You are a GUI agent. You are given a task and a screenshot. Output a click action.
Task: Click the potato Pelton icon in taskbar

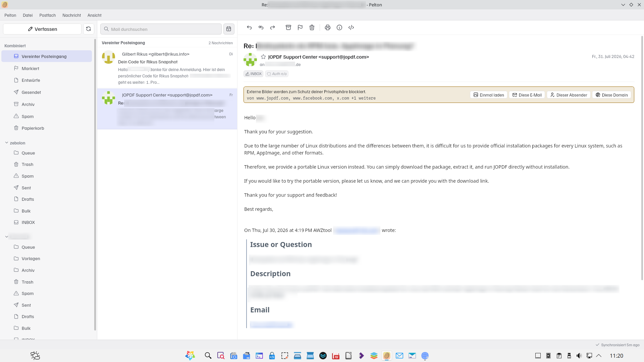point(387,356)
